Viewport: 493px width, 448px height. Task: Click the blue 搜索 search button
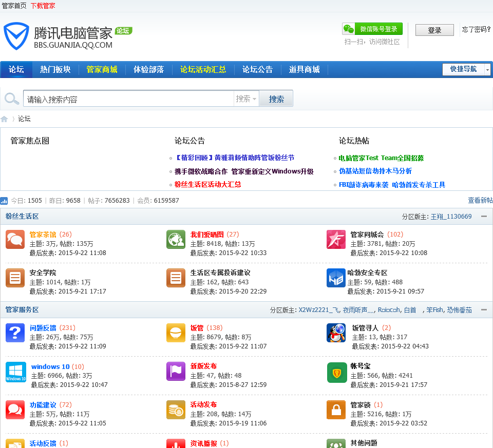click(x=276, y=99)
